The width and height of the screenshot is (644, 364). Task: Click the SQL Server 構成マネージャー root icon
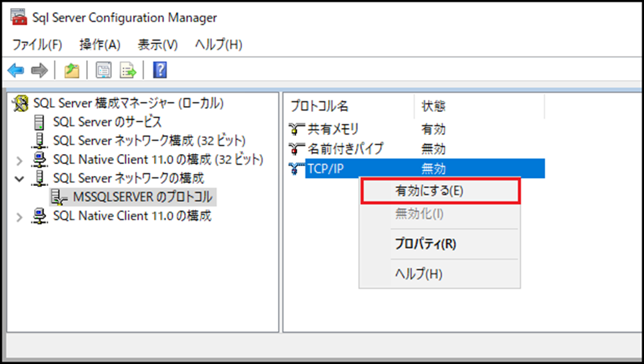click(x=20, y=103)
